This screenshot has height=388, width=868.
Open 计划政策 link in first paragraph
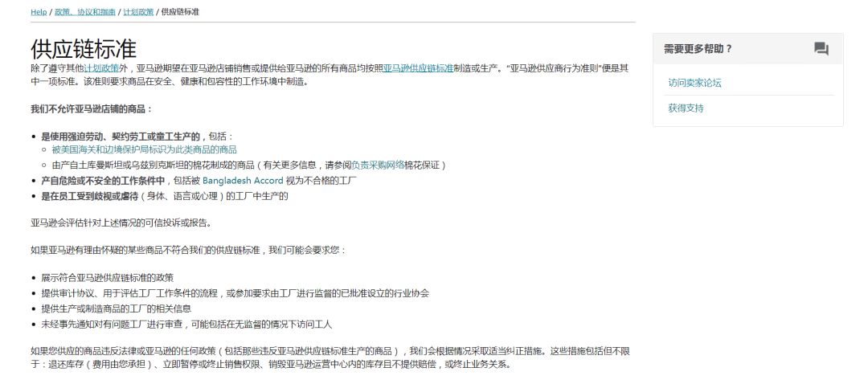point(100,68)
